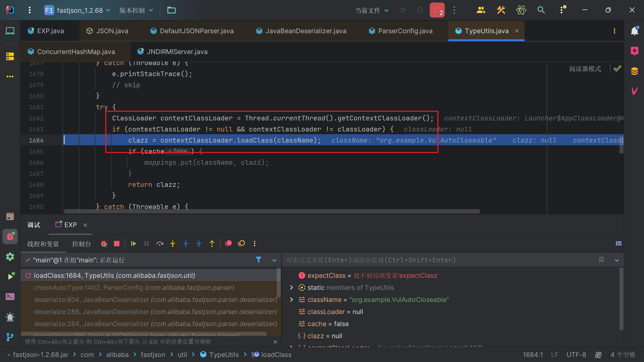The height and width of the screenshot is (362, 644).
Task: Select frame checkAutoType:1402, ParserConfig
Action: tap(149, 288)
